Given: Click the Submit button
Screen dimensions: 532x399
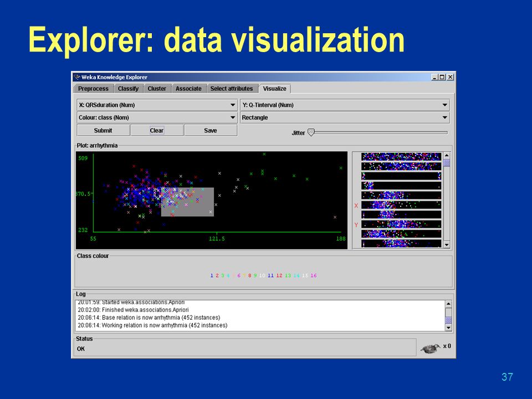Looking at the screenshot, I should pos(103,130).
